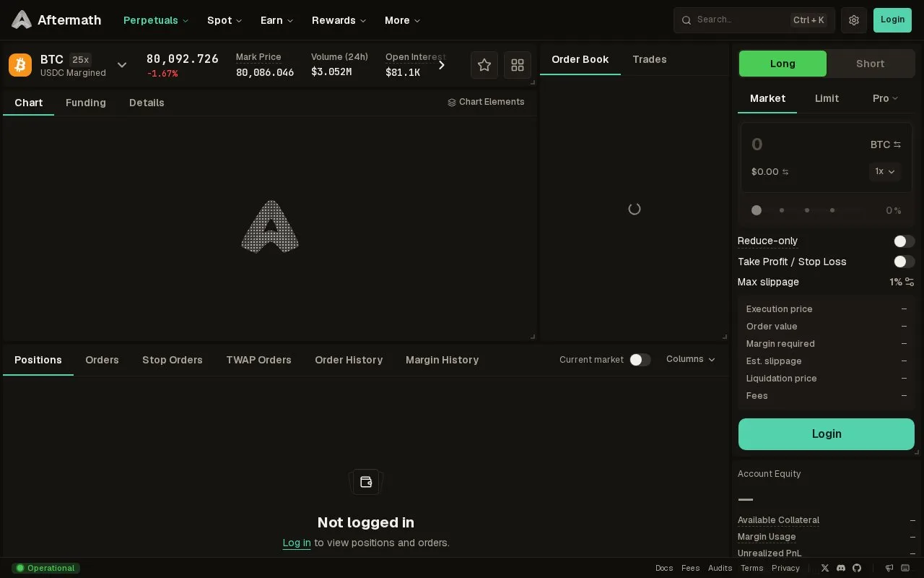Open Chart Elements layers option
924x578 pixels.
tap(486, 102)
